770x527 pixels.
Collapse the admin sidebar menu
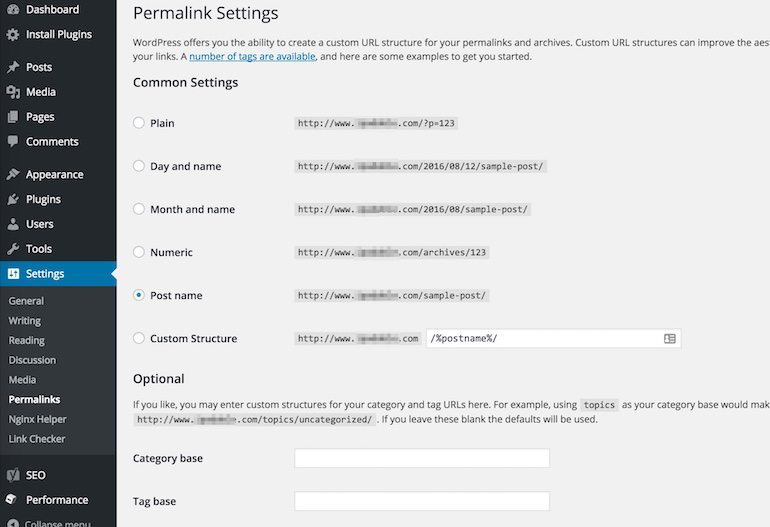coord(49,523)
